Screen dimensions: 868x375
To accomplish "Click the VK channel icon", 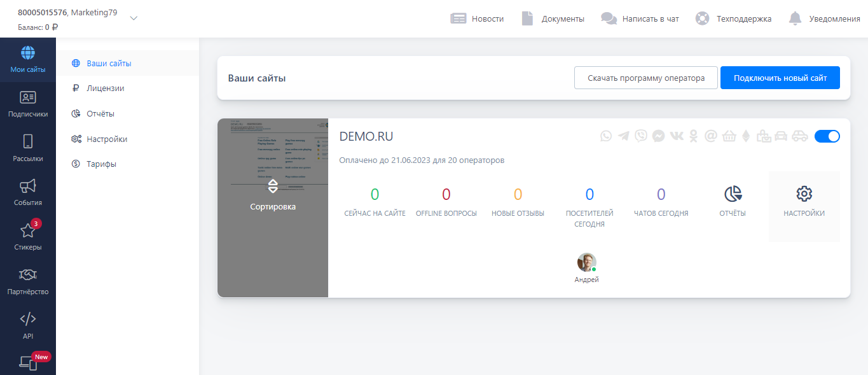I will [677, 136].
